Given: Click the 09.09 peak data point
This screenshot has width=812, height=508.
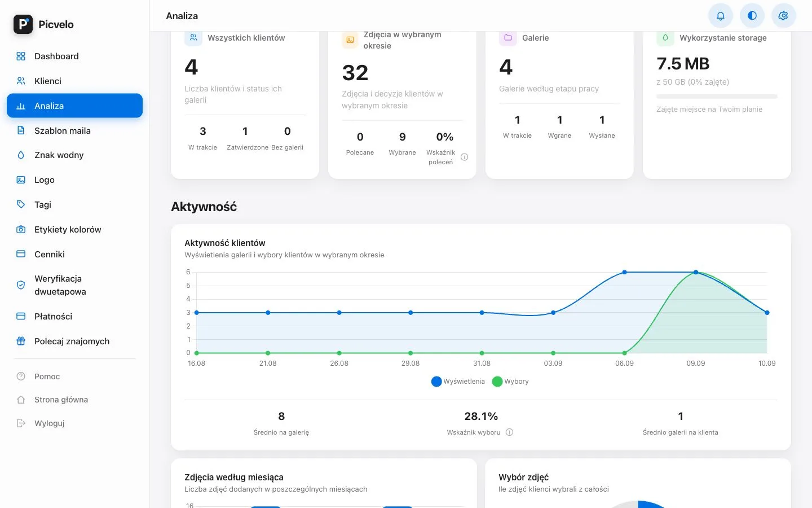Looking at the screenshot, I should [x=696, y=272].
